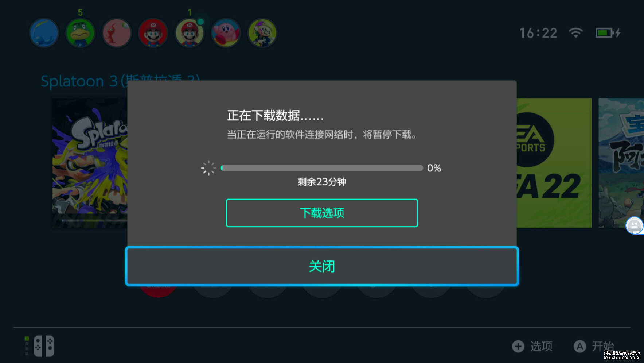Click the Joy-Con controller icon
644x363 pixels.
[x=44, y=346]
